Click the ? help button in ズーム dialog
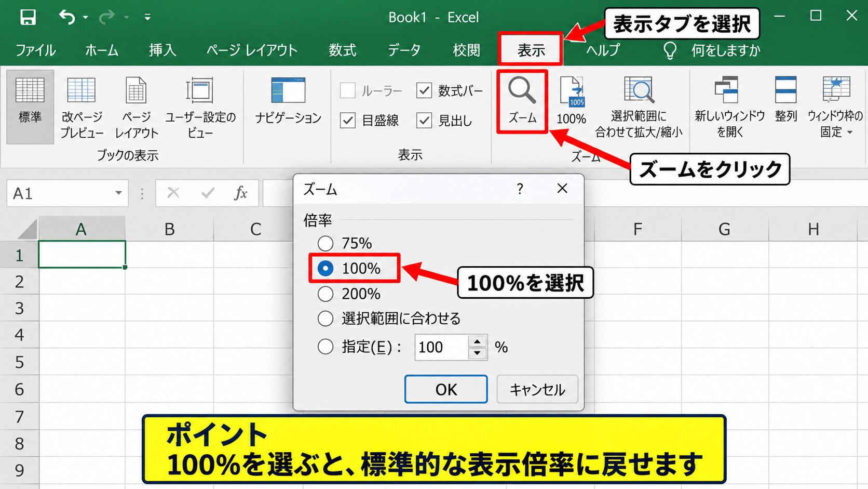The image size is (868, 489). click(520, 189)
